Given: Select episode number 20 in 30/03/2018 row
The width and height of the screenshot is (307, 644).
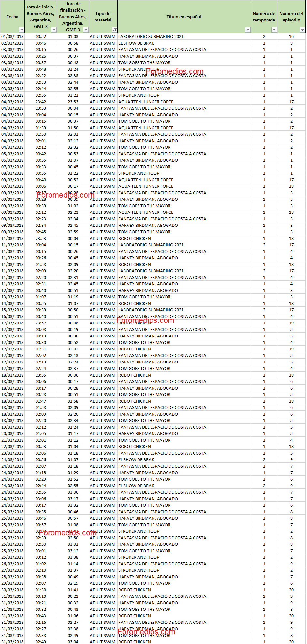Looking at the screenshot, I should [291, 590].
